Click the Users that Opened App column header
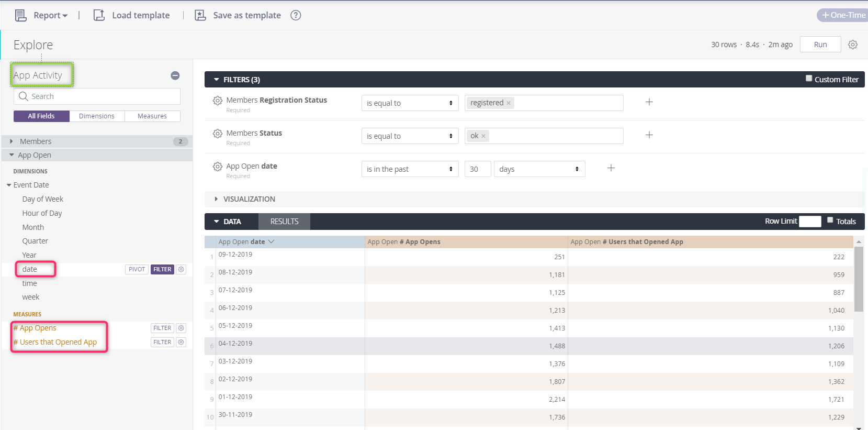 click(x=711, y=242)
